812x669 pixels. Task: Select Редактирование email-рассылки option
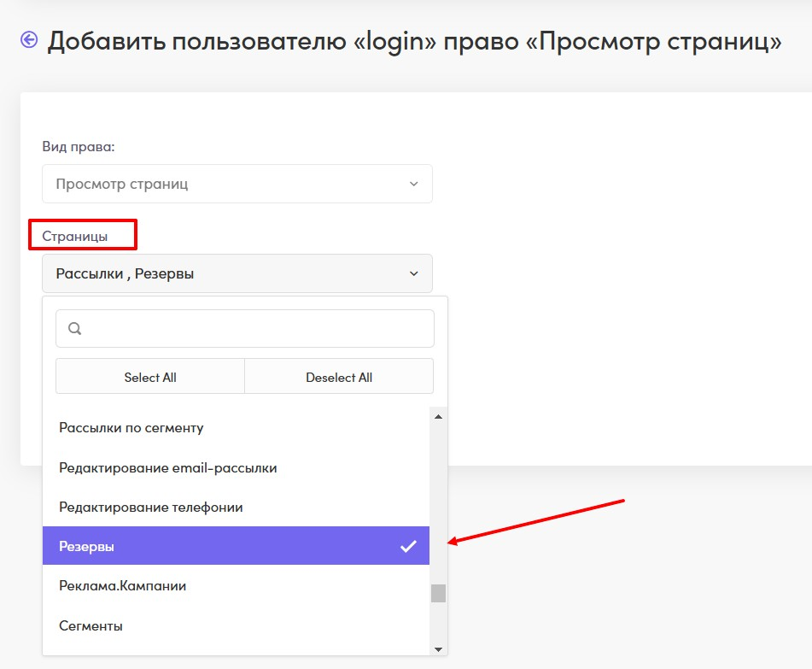[x=237, y=468]
